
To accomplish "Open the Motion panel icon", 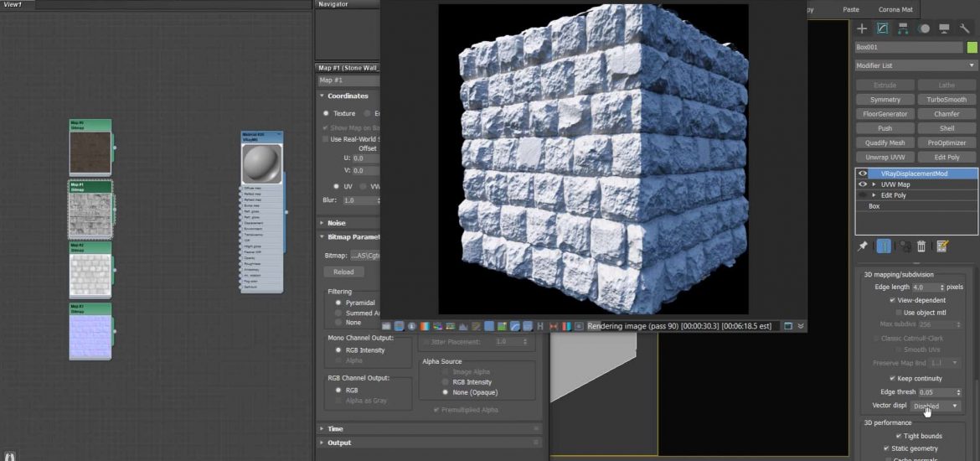I will [x=924, y=28].
